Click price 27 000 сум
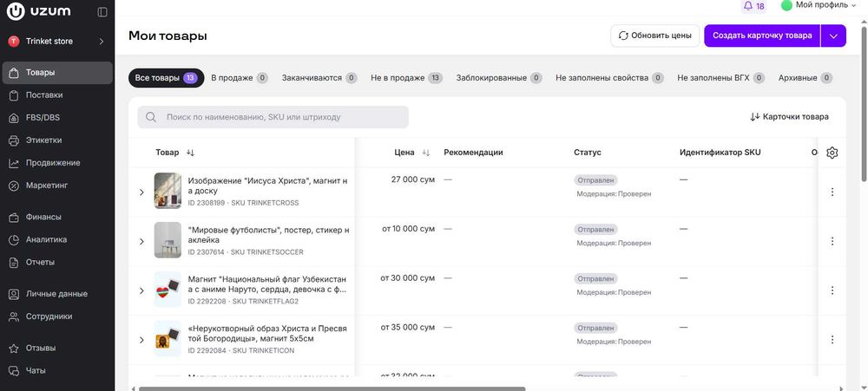Viewport: 868px width, 391px height. (413, 179)
